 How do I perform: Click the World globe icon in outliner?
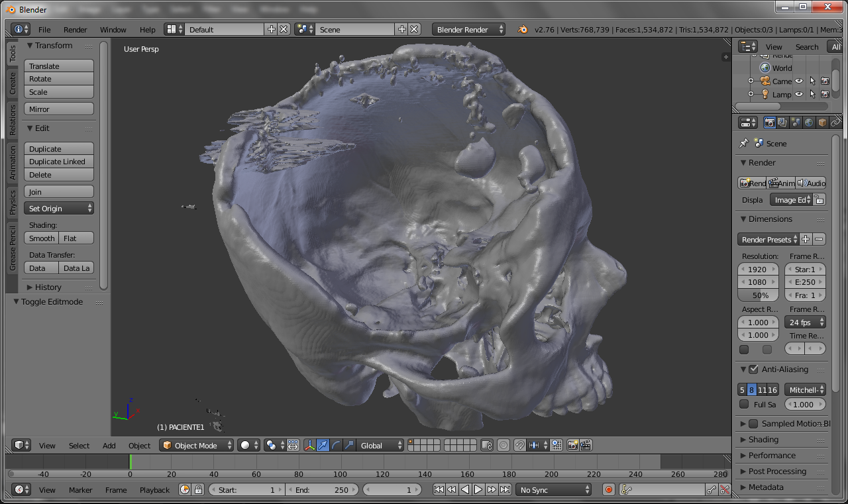pyautogui.click(x=765, y=68)
